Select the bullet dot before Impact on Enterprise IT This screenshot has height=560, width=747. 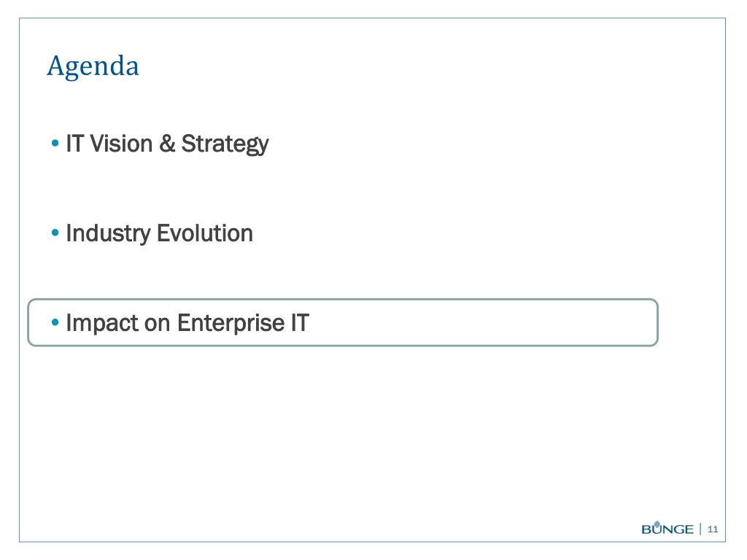pyautogui.click(x=55, y=322)
